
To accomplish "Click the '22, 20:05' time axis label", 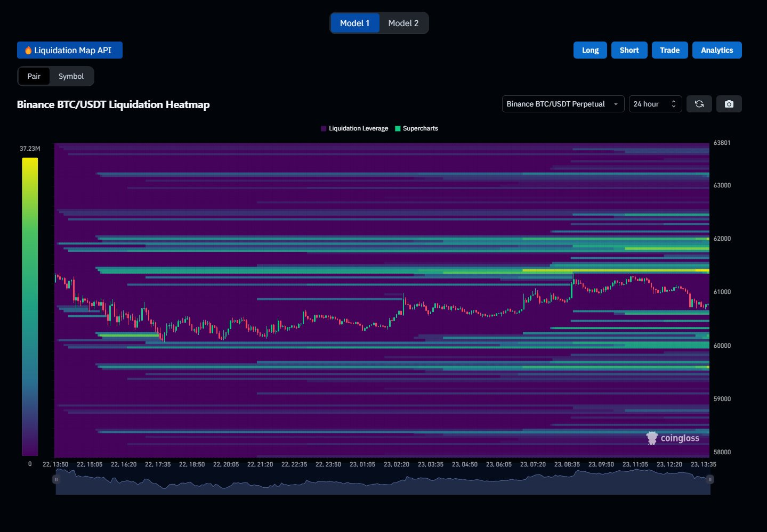I will point(226,464).
